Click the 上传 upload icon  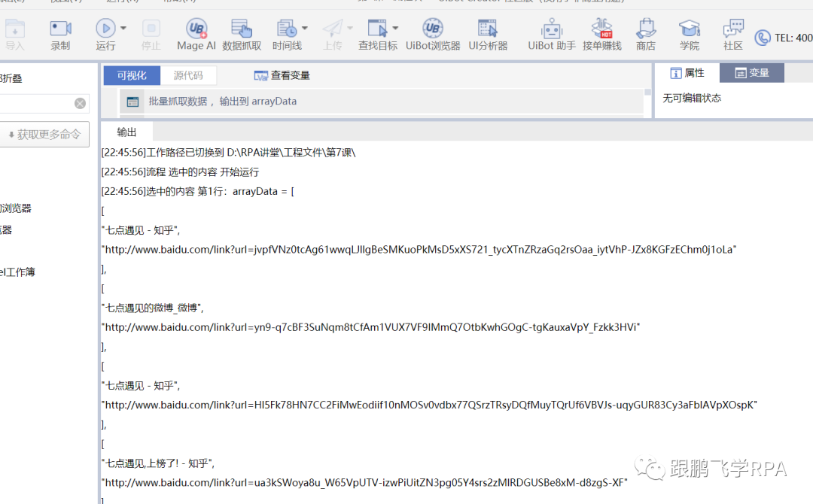[333, 34]
